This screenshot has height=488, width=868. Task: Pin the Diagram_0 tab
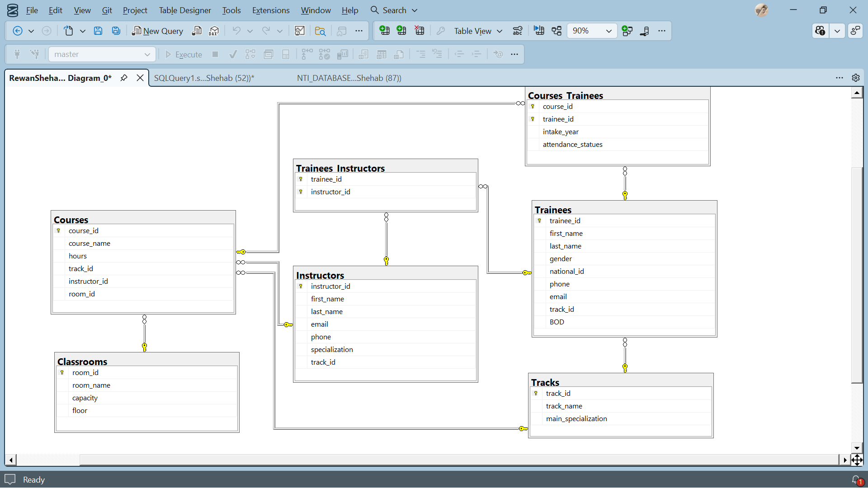pos(124,78)
